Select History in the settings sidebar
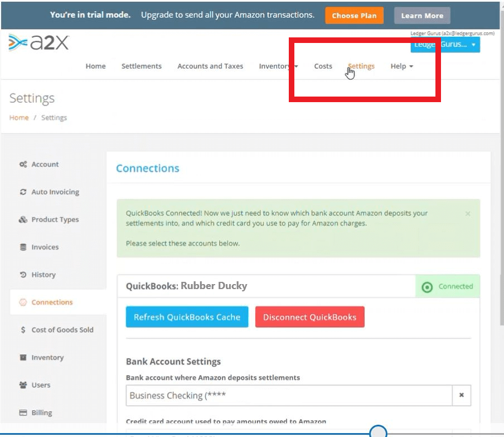 pos(43,275)
